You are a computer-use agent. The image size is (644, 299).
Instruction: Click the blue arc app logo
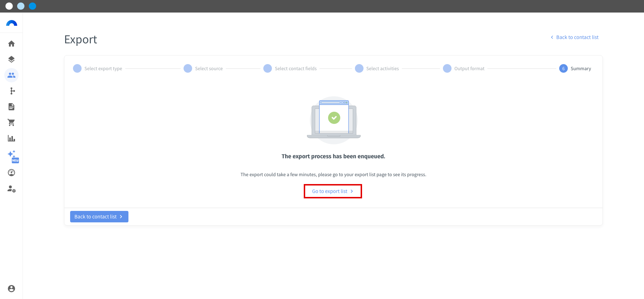[11, 23]
